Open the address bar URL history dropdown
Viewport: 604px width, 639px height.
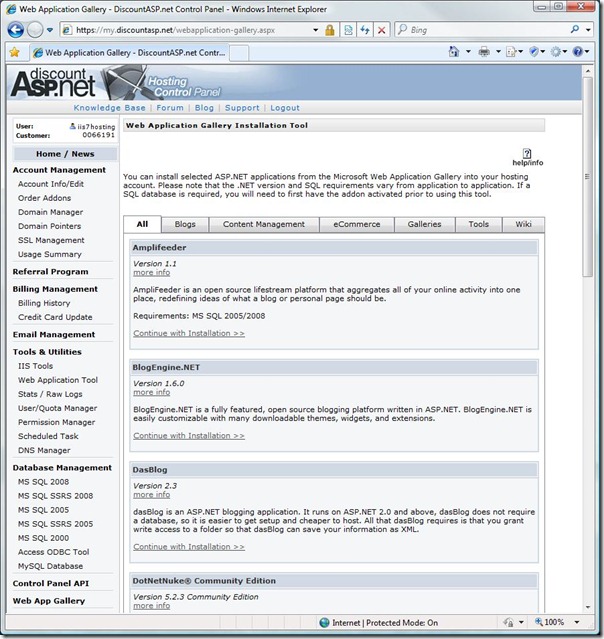coord(315,30)
